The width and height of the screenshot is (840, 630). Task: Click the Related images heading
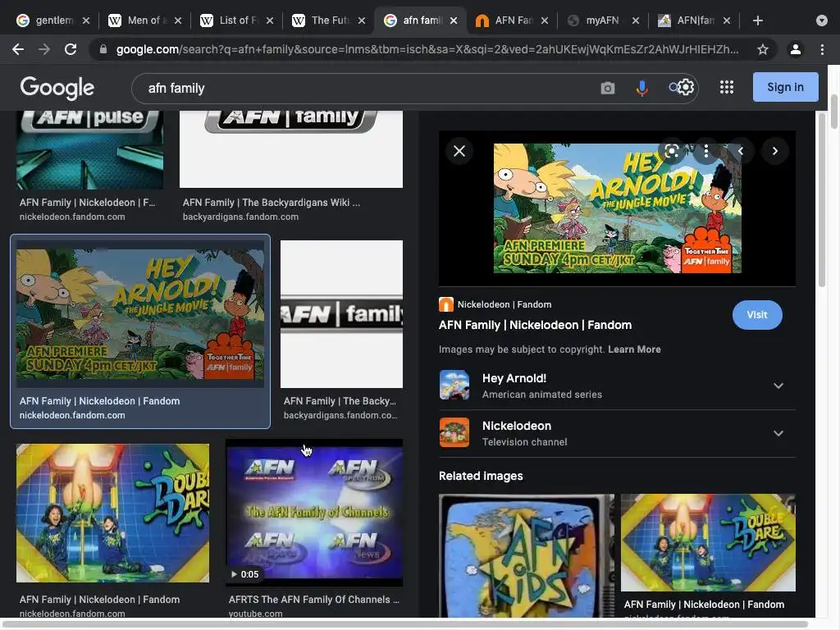point(481,476)
